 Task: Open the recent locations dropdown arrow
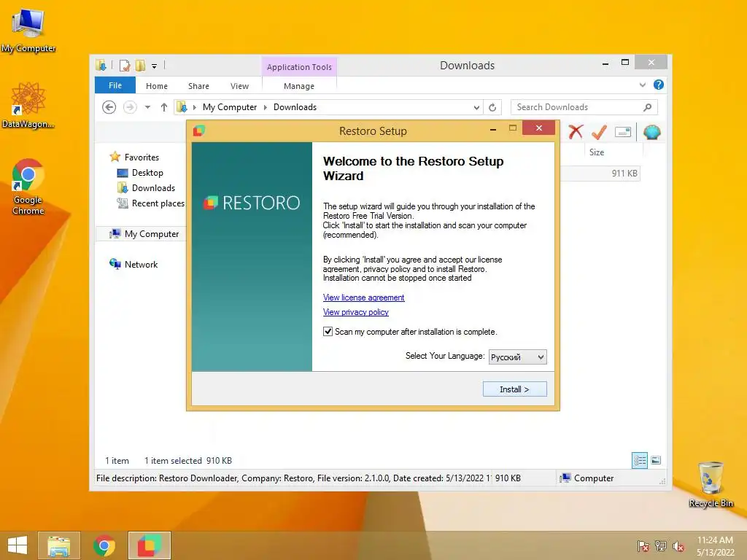147,107
